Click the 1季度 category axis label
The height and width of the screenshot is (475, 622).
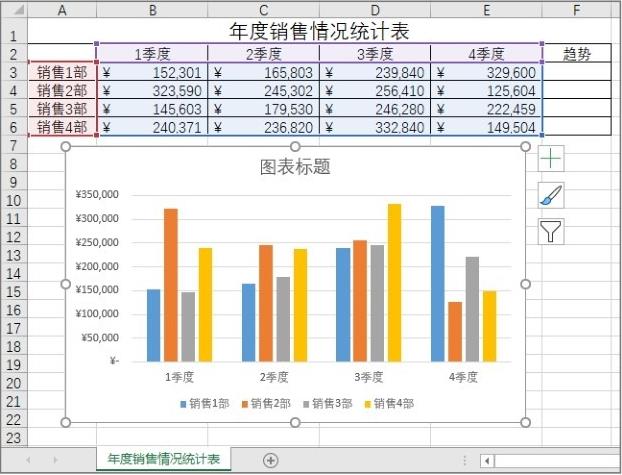point(179,377)
